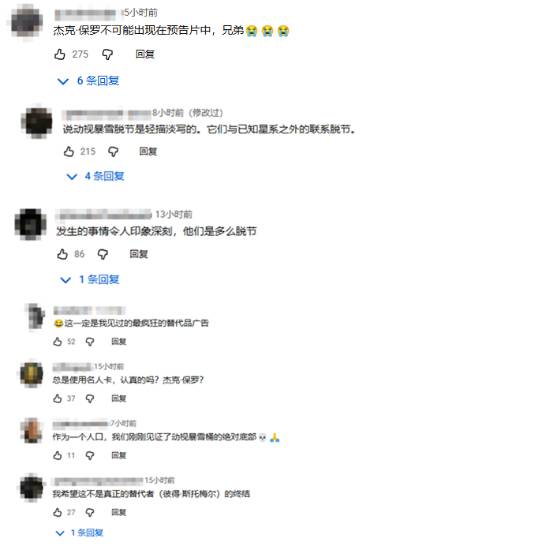Dislike the comment with 215 likes
The width and height of the screenshot is (550, 546).
(x=113, y=151)
